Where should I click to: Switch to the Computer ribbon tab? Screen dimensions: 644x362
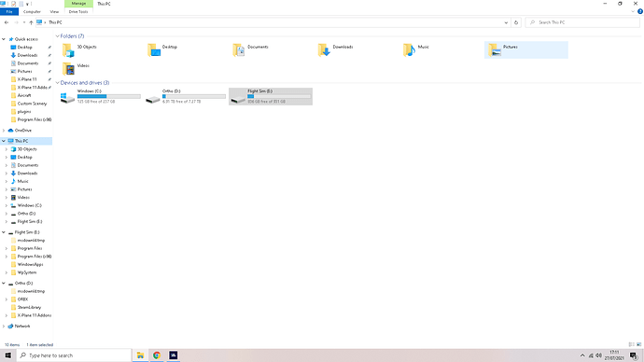coord(32,12)
